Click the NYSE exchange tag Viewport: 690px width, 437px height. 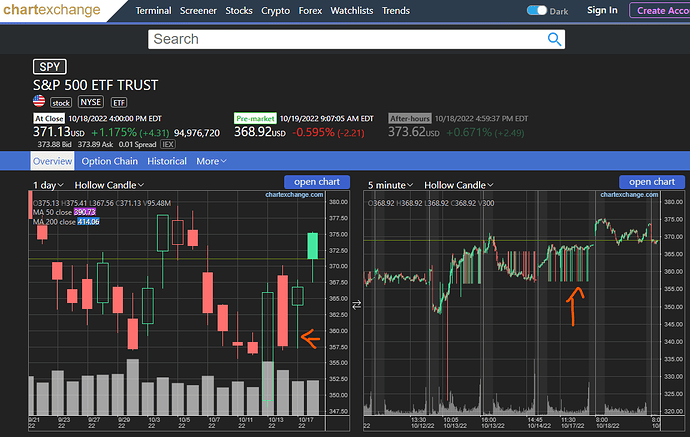pyautogui.click(x=91, y=102)
